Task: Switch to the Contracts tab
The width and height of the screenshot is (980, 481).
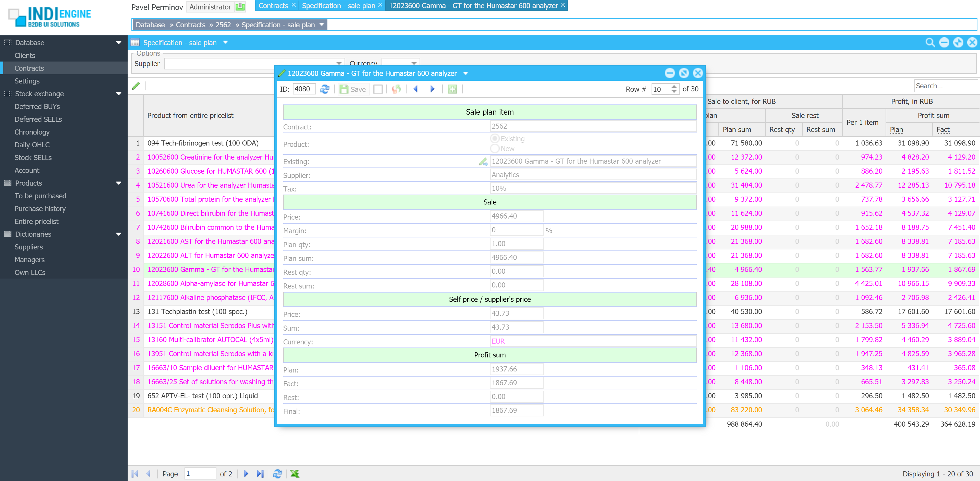Action: pyautogui.click(x=273, y=6)
